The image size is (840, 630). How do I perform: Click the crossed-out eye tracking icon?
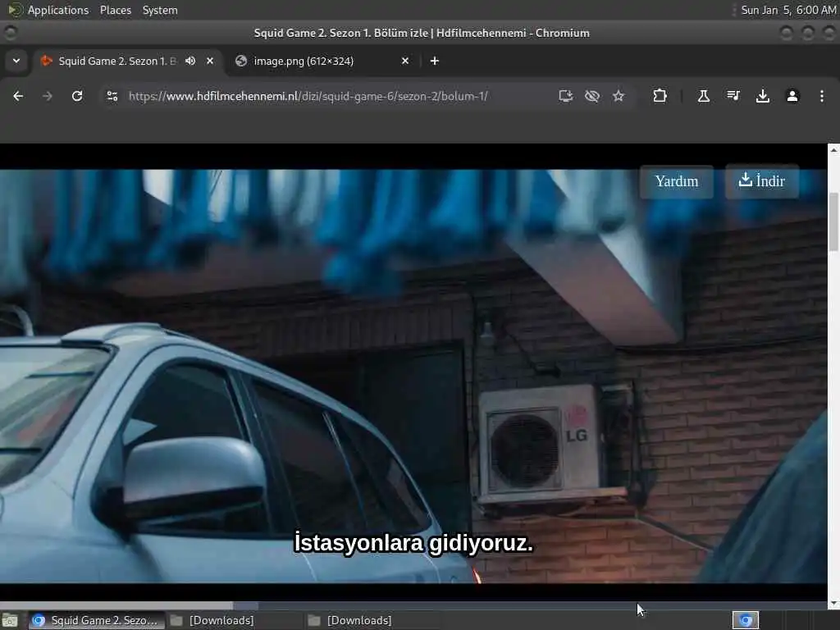592,96
